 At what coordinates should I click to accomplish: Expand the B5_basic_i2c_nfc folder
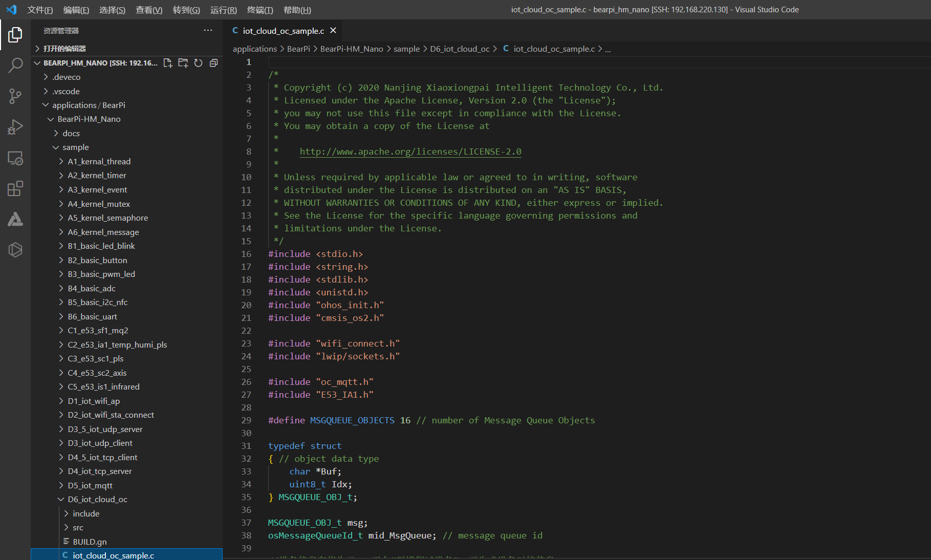pyautogui.click(x=126, y=302)
